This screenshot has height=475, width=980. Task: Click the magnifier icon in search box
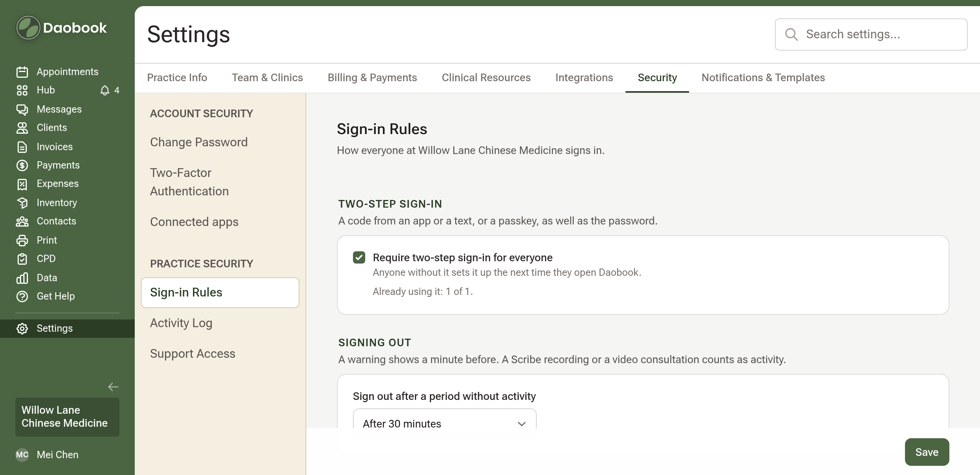tap(791, 34)
